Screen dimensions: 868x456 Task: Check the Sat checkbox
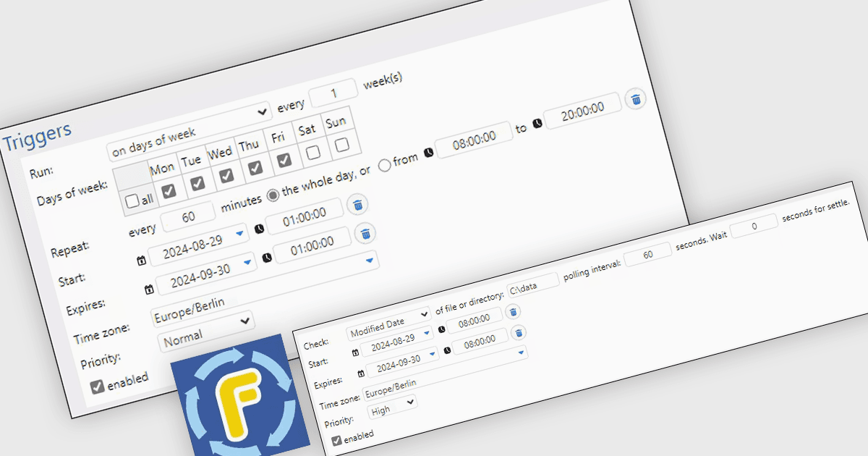pyautogui.click(x=313, y=152)
